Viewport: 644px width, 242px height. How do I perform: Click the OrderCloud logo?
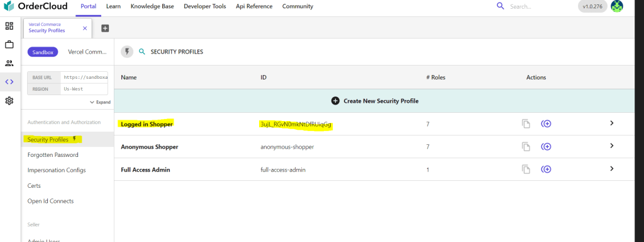36,6
